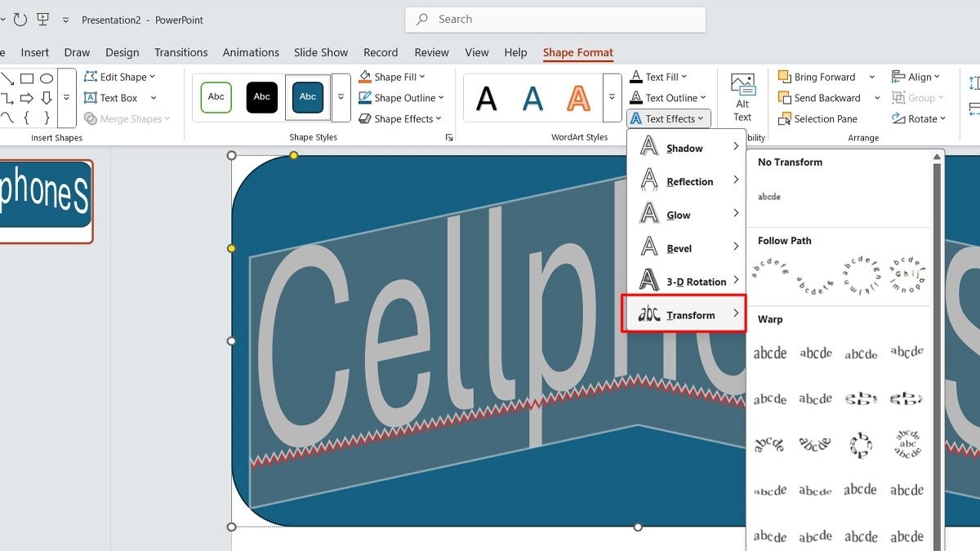The height and width of the screenshot is (551, 980).
Task: Expand the Insert Shapes gallery
Action: tap(67, 98)
